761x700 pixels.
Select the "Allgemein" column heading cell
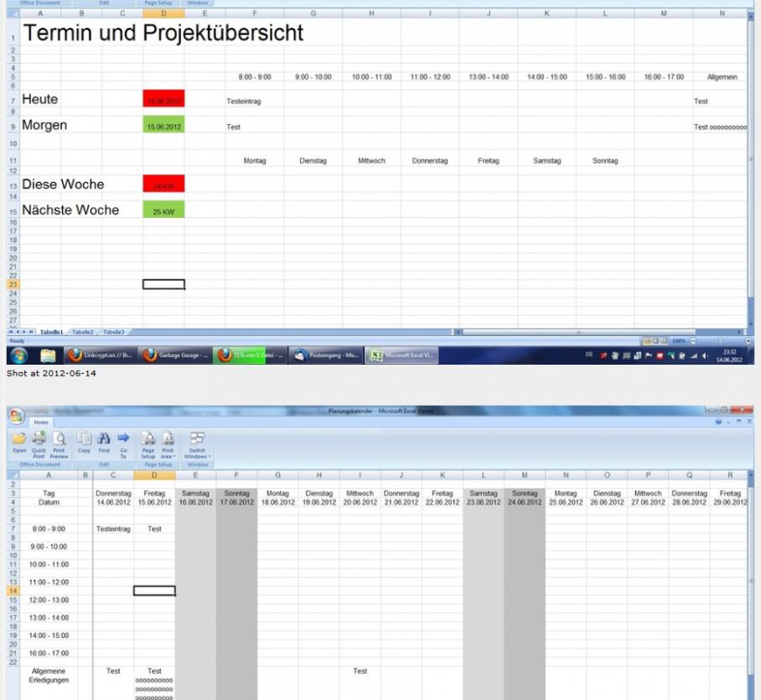[722, 76]
